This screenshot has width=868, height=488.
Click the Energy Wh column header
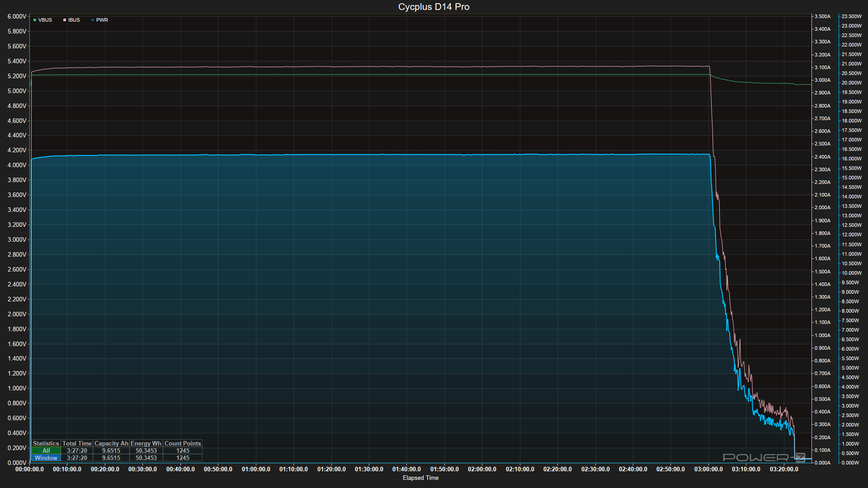click(x=146, y=443)
